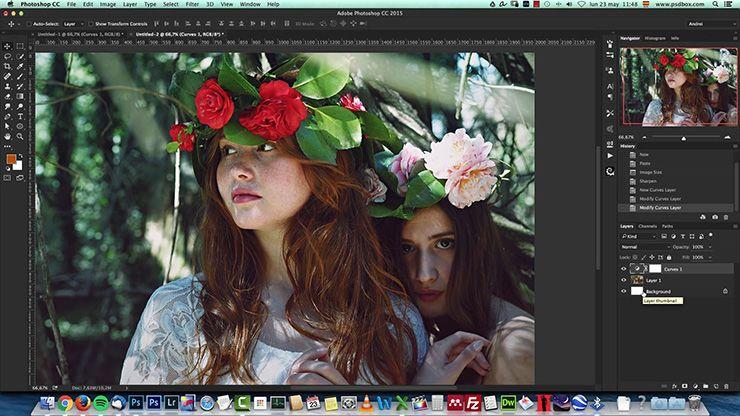The width and height of the screenshot is (740, 416).
Task: Create new adjustment layer icon
Action: (x=695, y=386)
